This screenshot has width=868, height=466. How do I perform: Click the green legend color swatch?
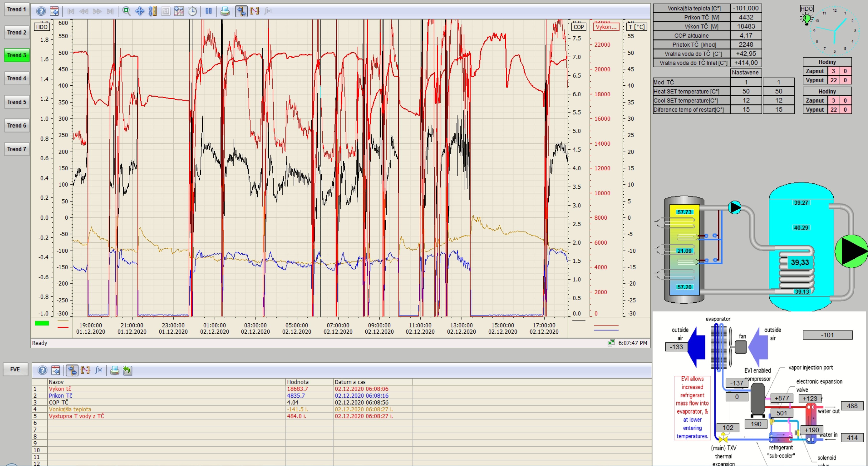42,323
